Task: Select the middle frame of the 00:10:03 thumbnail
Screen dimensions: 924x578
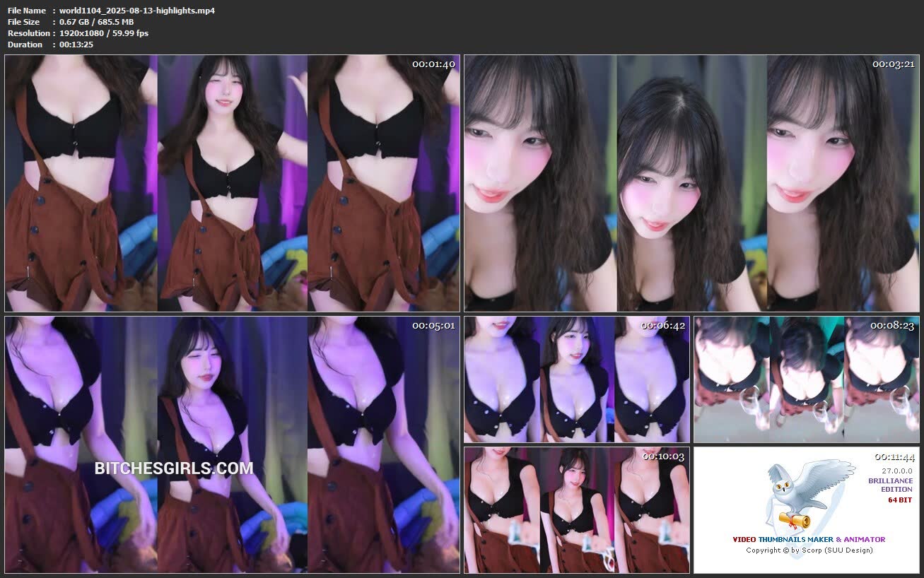Action: click(576, 510)
